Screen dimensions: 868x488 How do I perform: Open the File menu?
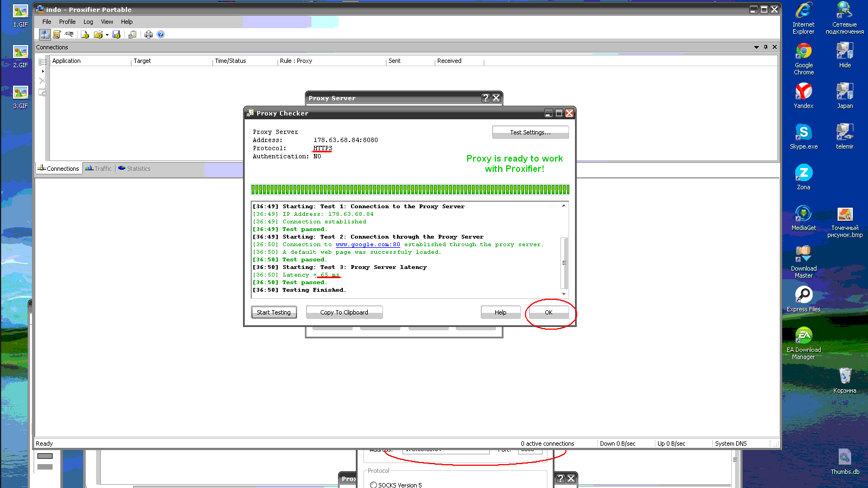point(47,22)
